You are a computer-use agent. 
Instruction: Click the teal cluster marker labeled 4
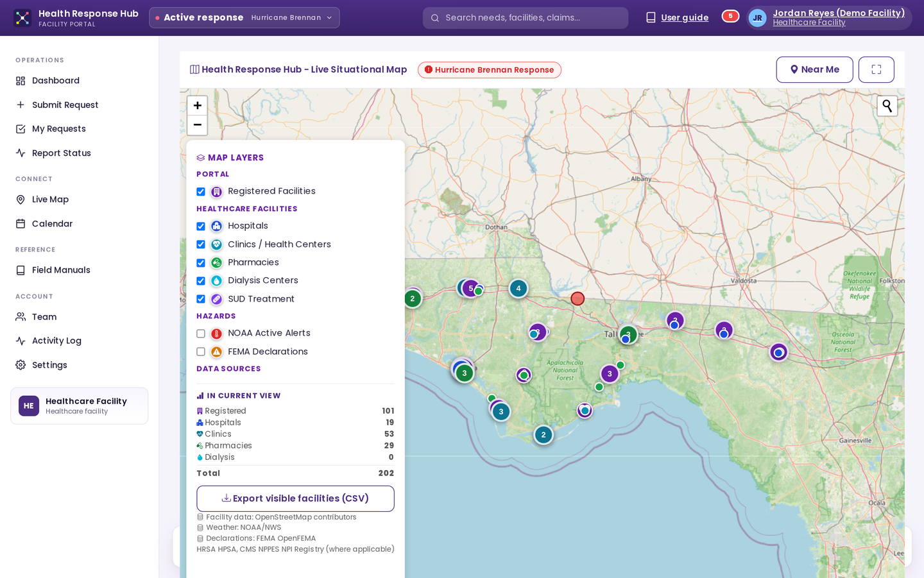tap(518, 289)
